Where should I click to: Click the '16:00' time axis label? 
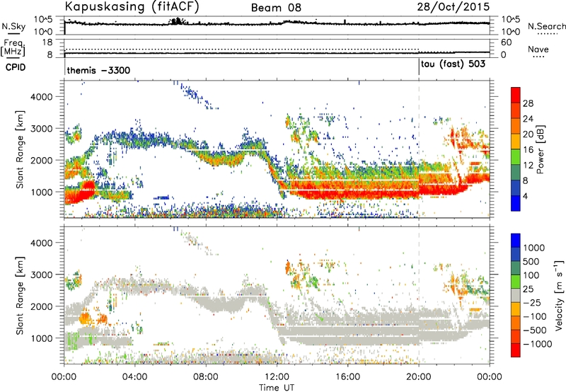point(347,377)
